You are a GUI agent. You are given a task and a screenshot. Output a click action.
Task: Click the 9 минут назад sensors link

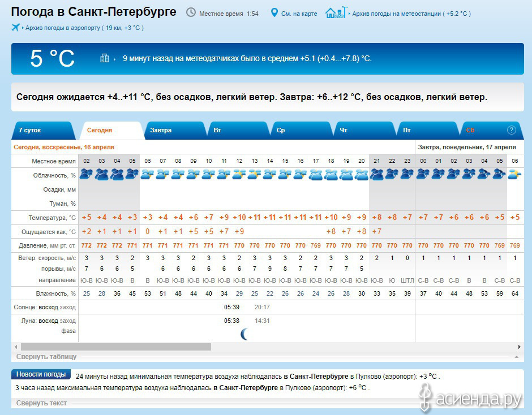[247, 58]
